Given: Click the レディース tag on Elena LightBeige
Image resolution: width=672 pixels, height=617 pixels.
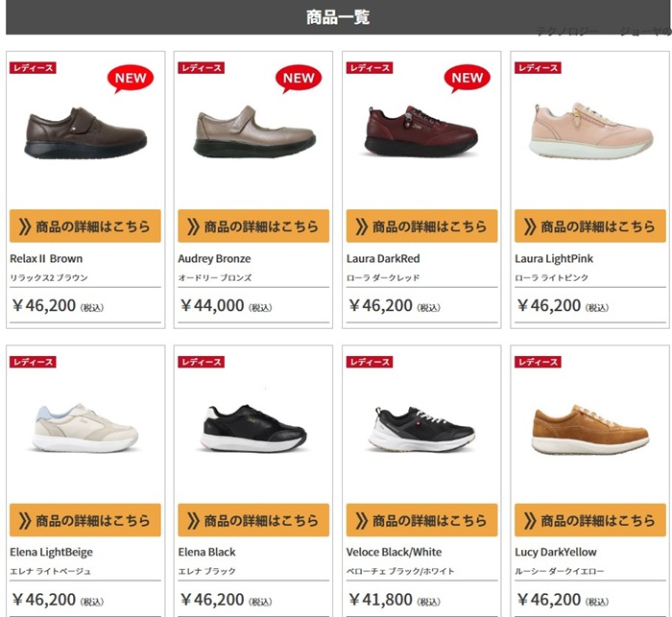Looking at the screenshot, I should (33, 362).
